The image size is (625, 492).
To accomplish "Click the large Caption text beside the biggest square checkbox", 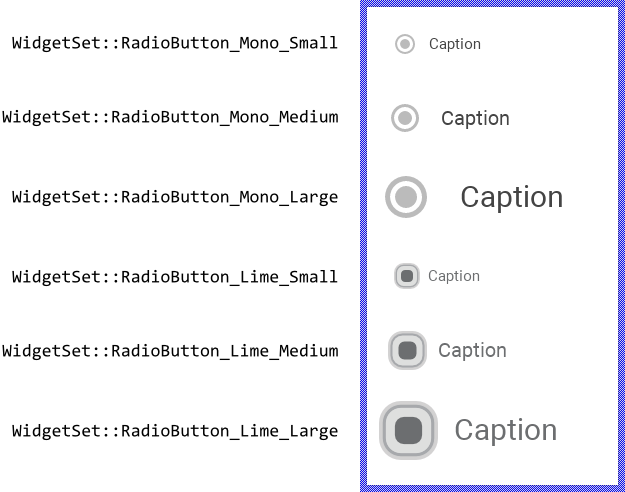I will (x=505, y=430).
